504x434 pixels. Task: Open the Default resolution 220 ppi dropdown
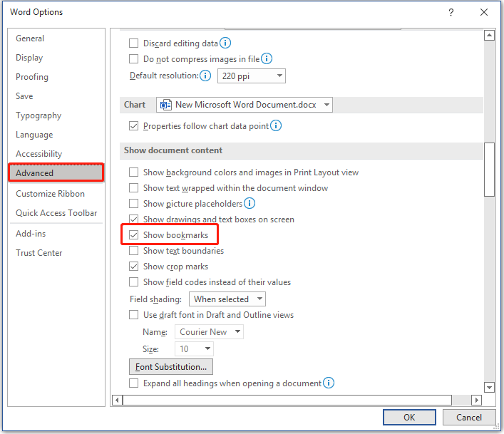click(x=252, y=76)
